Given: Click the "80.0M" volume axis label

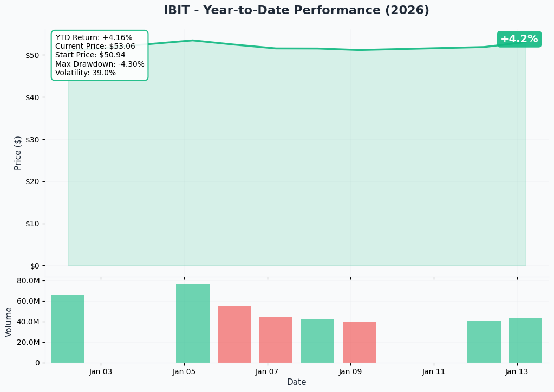Looking at the screenshot, I should (x=28, y=281).
